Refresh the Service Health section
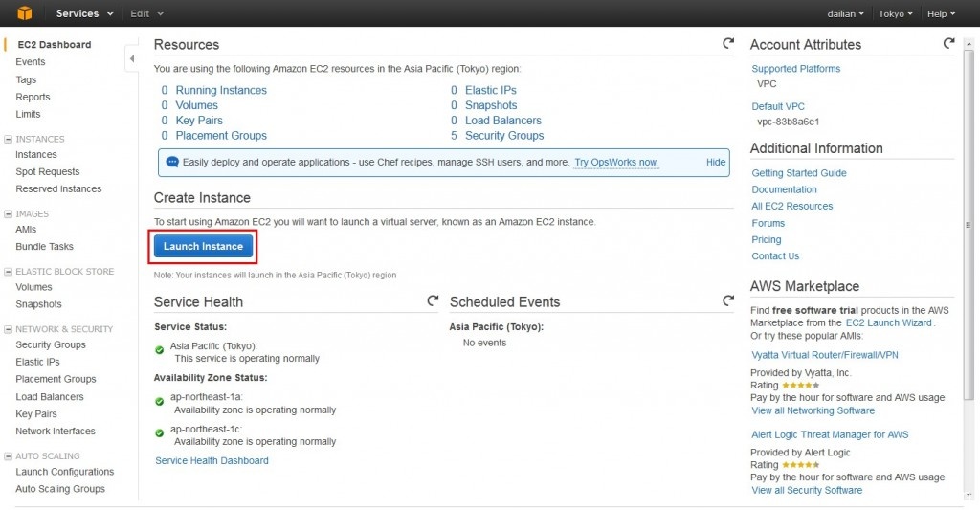Image resolution: width=980 pixels, height=510 pixels. [433, 301]
